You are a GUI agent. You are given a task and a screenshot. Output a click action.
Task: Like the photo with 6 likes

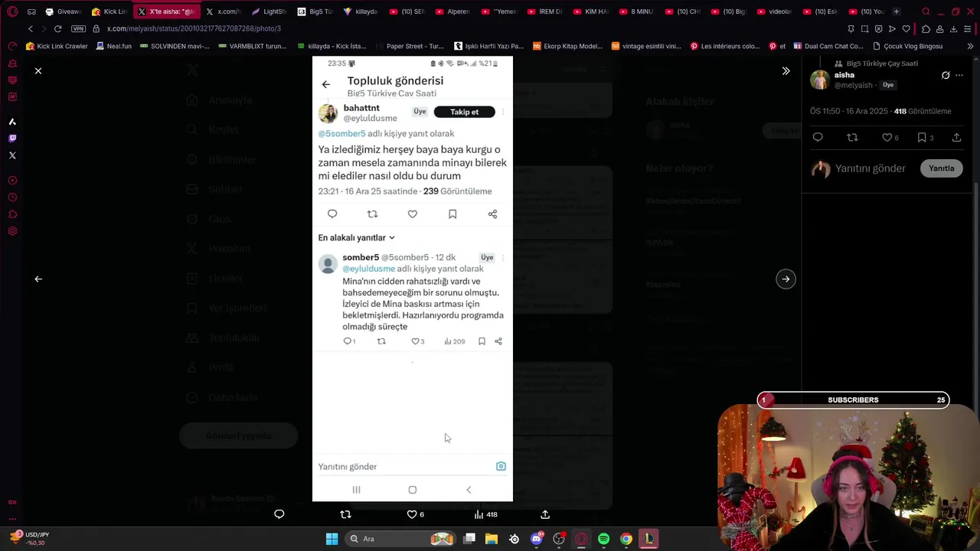click(416, 514)
